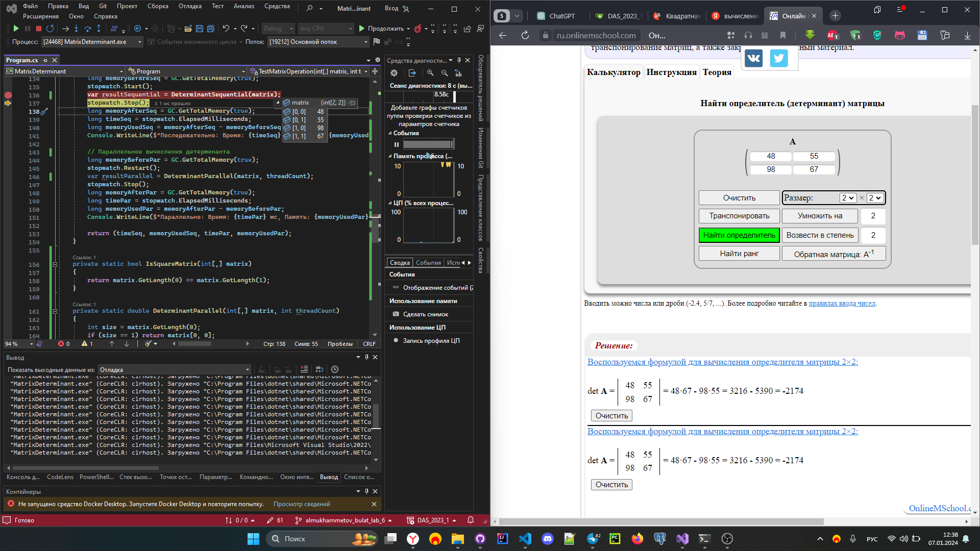Pin the Diagnostic Tools panel
This screenshot has height=551, width=980.
point(459,60)
